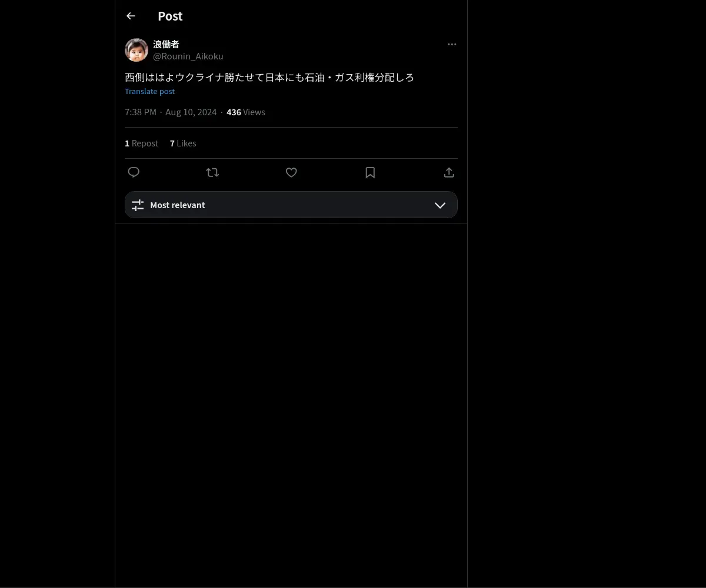Open the reply filter sliders icon

[138, 205]
